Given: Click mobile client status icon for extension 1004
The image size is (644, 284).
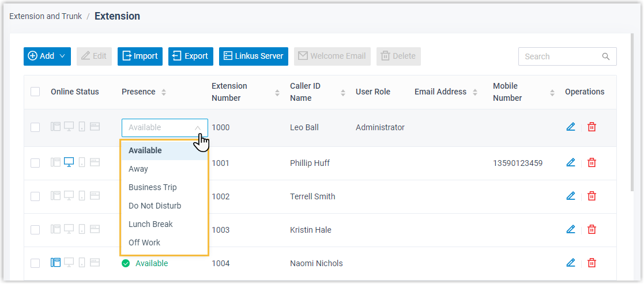Looking at the screenshot, I should pos(82,262).
